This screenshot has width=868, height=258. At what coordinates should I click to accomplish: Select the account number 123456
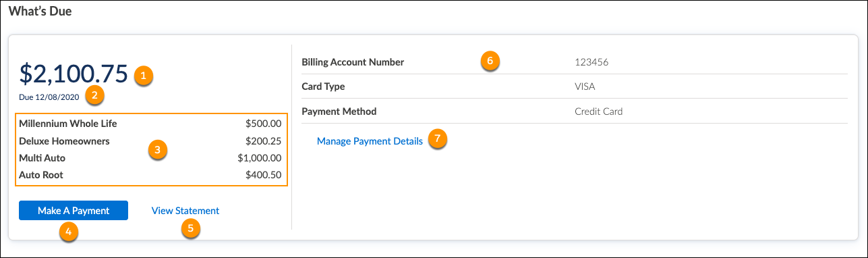pyautogui.click(x=591, y=62)
